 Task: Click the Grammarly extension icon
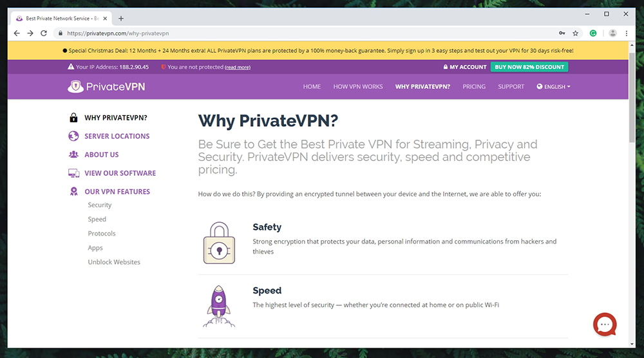(x=593, y=33)
